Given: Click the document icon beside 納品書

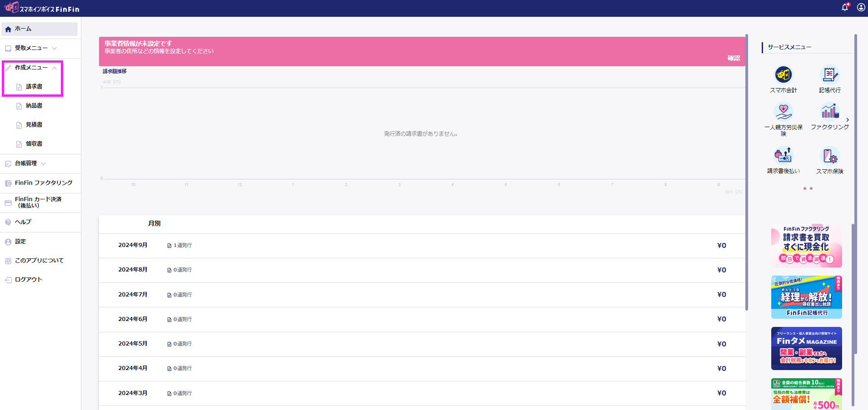Looking at the screenshot, I should coord(19,106).
